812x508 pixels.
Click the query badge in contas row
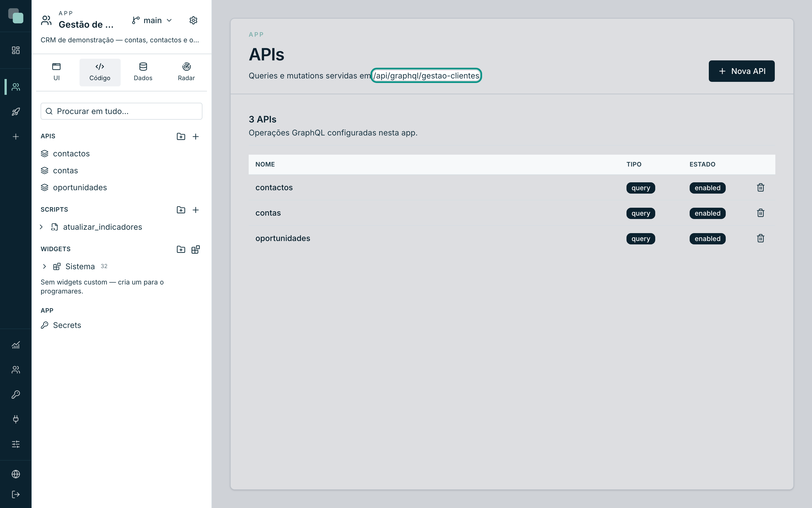(x=641, y=213)
